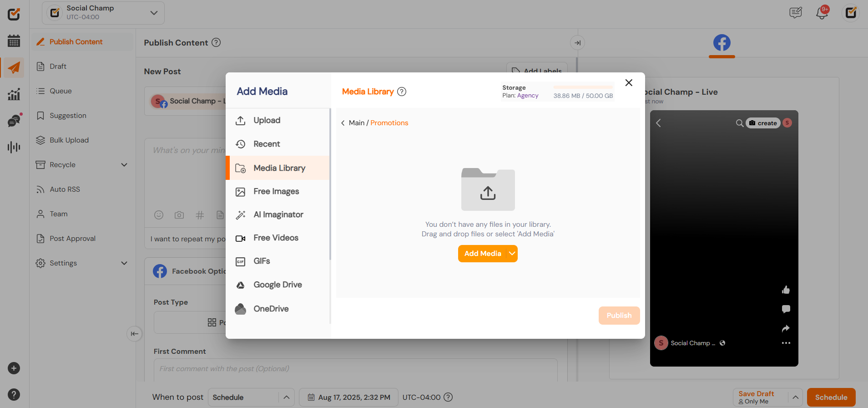Click Publish Content in the sidebar

(x=82, y=42)
